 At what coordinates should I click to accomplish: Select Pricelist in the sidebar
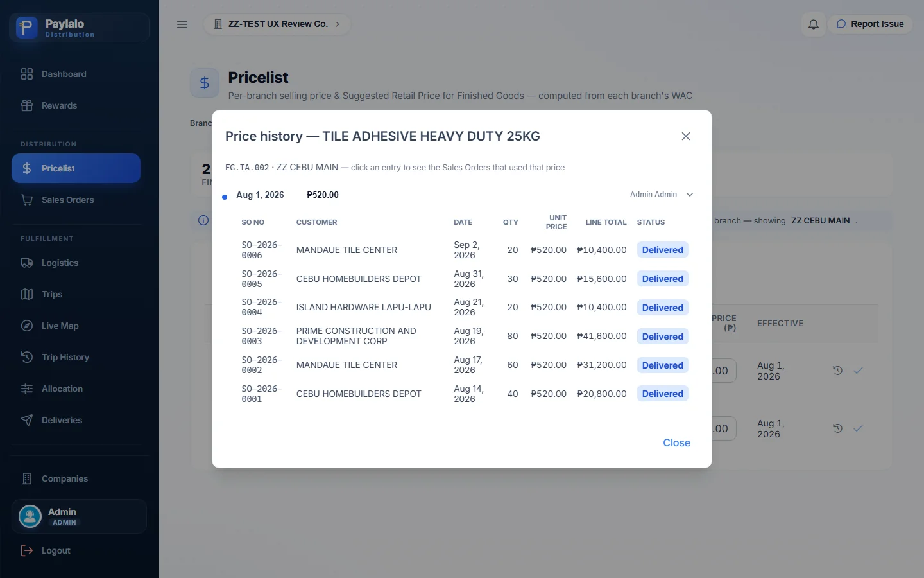(x=76, y=168)
